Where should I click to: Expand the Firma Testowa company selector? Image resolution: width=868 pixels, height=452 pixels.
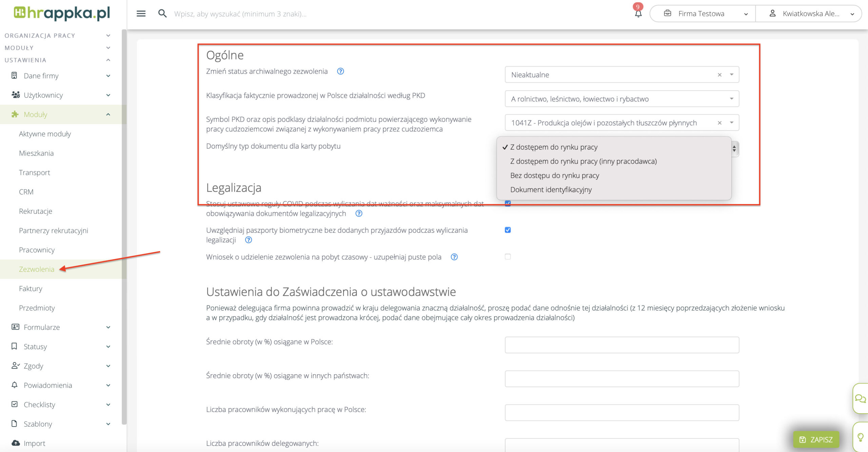point(702,14)
